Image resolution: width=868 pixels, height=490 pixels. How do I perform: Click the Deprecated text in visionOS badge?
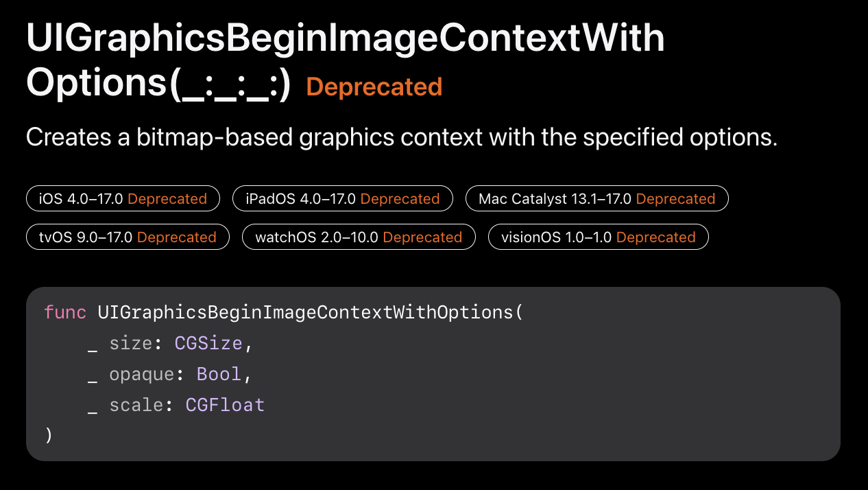pos(656,237)
